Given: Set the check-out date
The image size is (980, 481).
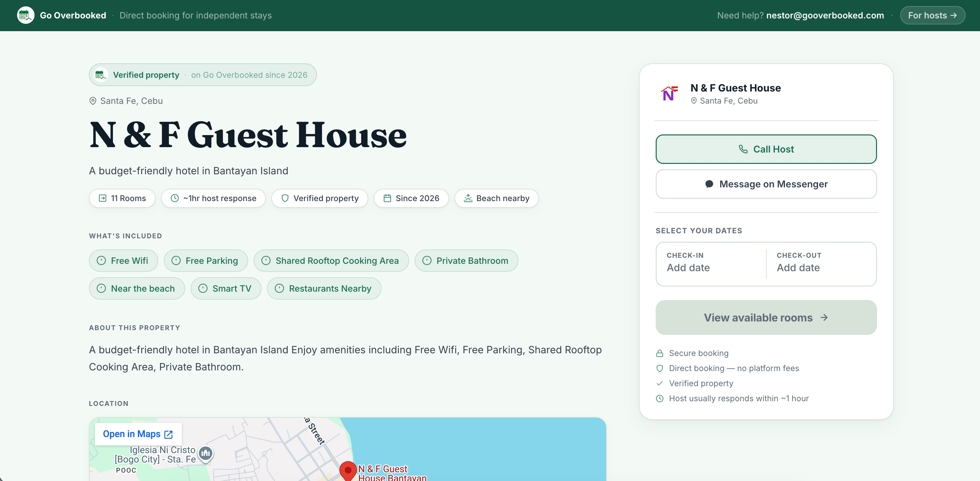Looking at the screenshot, I should (821, 264).
